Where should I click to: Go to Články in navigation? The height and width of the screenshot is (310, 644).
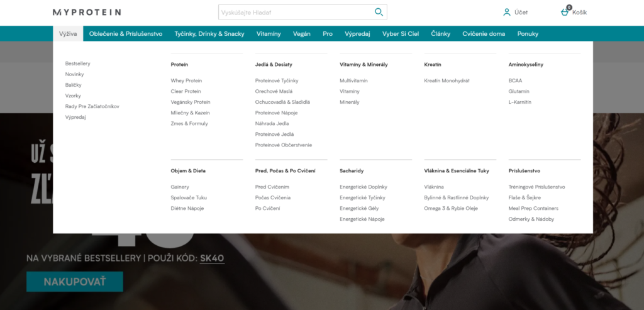click(x=441, y=34)
